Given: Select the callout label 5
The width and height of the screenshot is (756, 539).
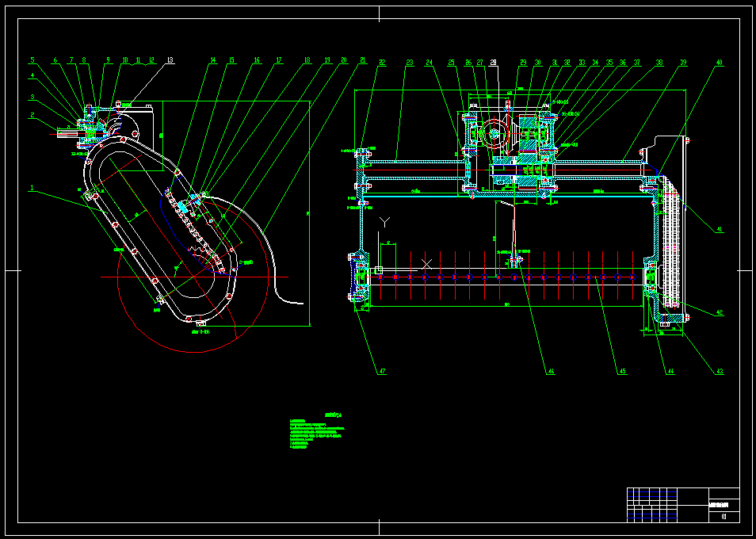Looking at the screenshot, I should [x=32, y=60].
